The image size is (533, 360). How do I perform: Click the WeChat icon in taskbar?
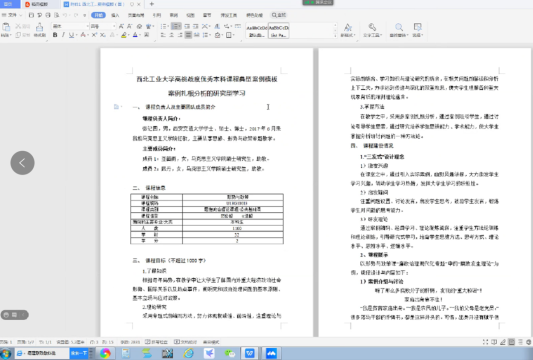(230, 353)
